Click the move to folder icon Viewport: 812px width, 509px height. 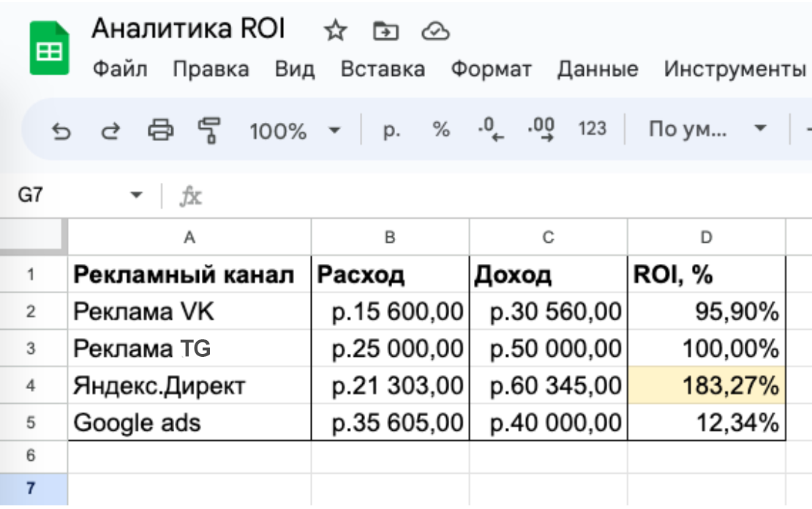384,31
